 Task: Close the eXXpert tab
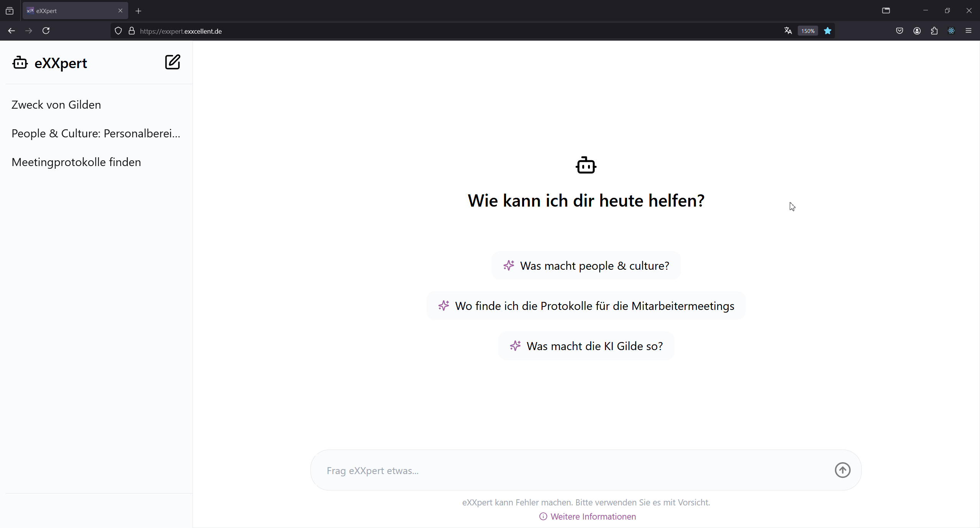coord(120,11)
